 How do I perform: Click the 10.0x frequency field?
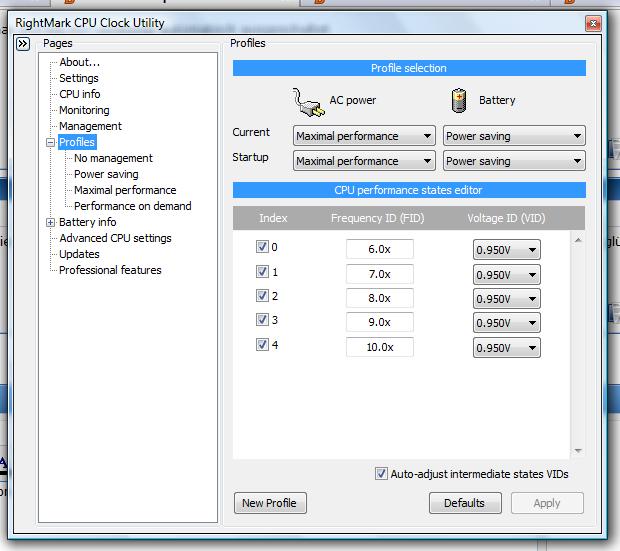click(x=380, y=347)
